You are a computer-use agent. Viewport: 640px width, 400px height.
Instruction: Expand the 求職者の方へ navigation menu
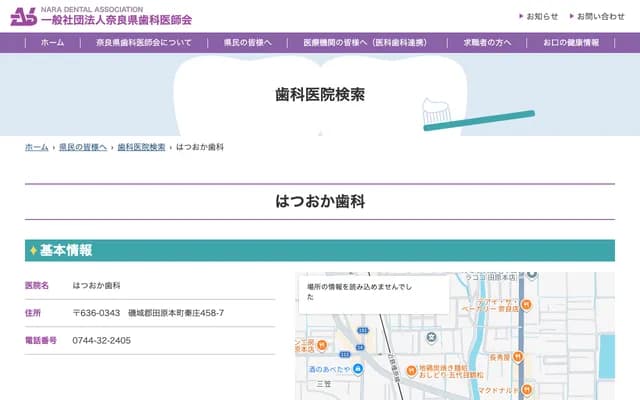tap(487, 43)
